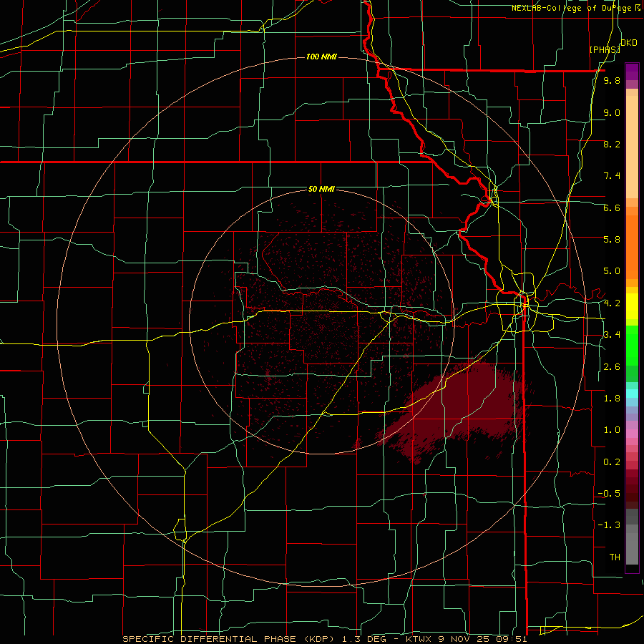644x644 pixels.
Task: Click the "DKD" label above the legend
Action: click(629, 43)
